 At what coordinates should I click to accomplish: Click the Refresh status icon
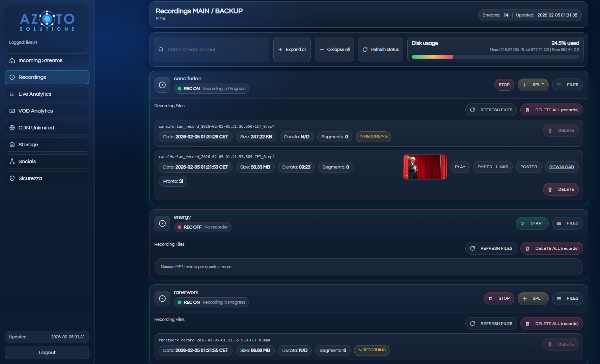(x=365, y=49)
